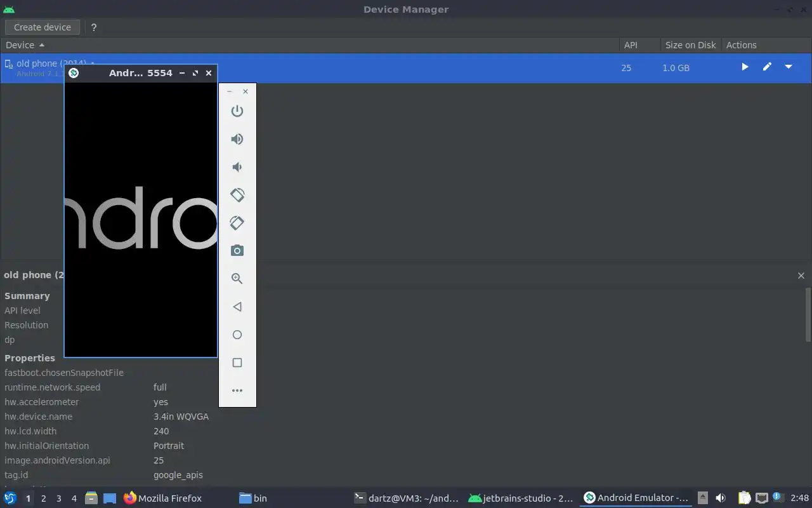Click the hw.initialOrientation value Portrait
The image size is (812, 508).
[169, 446]
